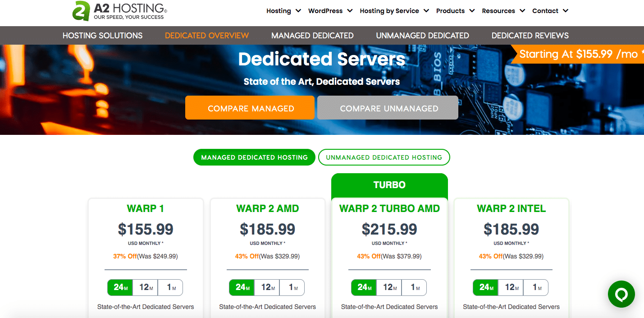The width and height of the screenshot is (644, 318).
Task: Click the Compare Unmanaged button
Action: [388, 108]
